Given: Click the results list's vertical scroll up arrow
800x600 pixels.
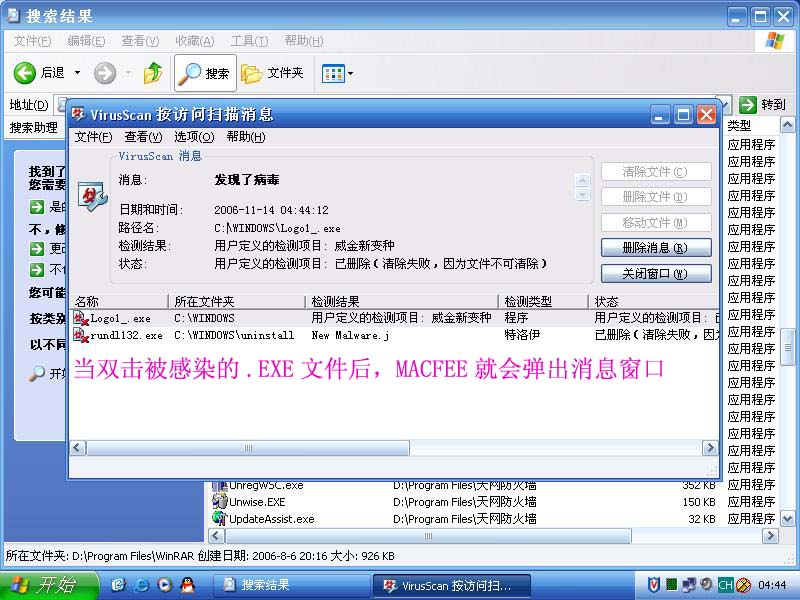Looking at the screenshot, I should pyautogui.click(x=787, y=125).
